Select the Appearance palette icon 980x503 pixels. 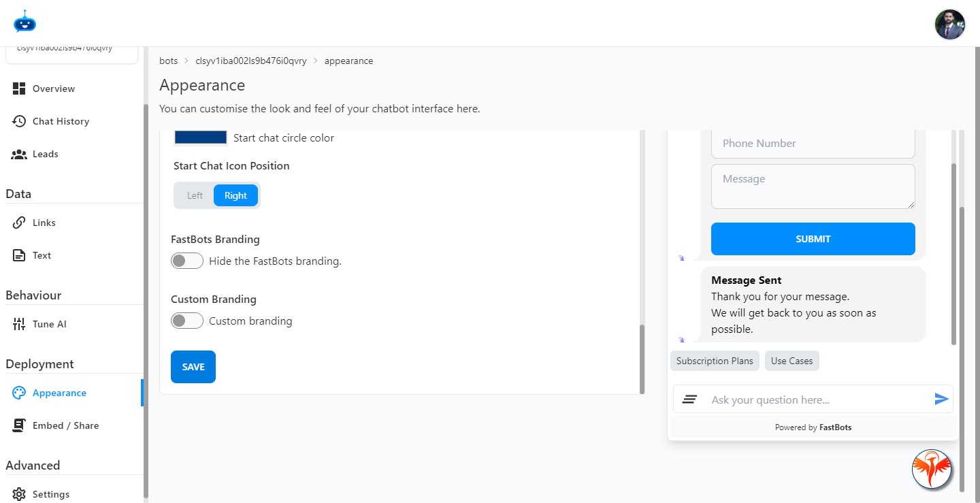19,393
